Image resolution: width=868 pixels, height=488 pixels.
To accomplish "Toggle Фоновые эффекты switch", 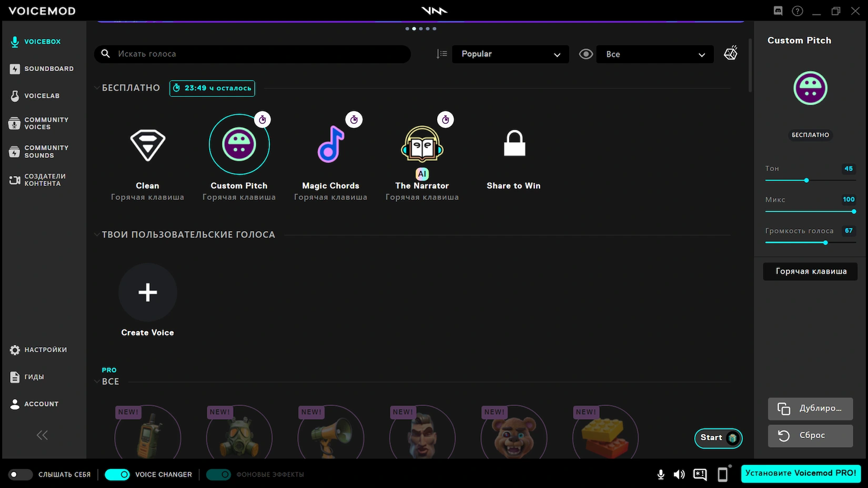I will click(x=218, y=474).
